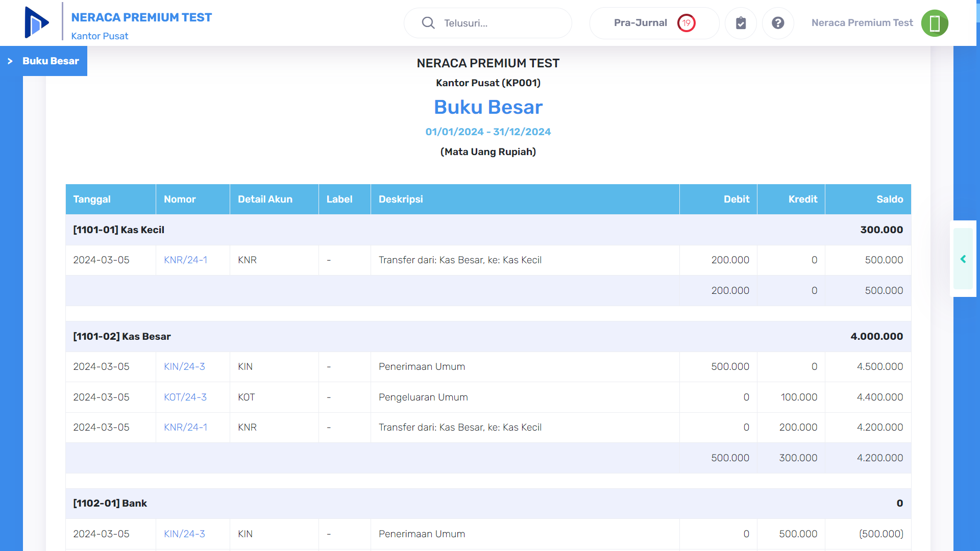Screen dimensions: 980x551
Task: Click the Pra-Jurnal notification badge 19
Action: tap(687, 23)
